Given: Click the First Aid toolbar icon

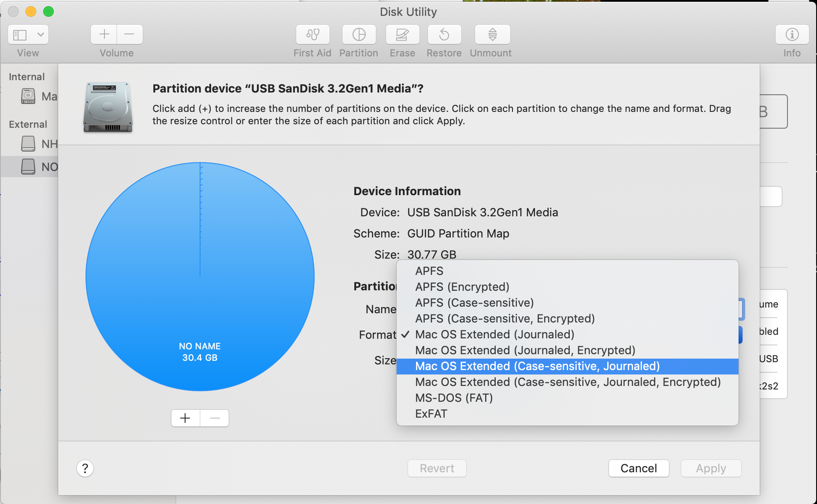Looking at the screenshot, I should click(312, 34).
